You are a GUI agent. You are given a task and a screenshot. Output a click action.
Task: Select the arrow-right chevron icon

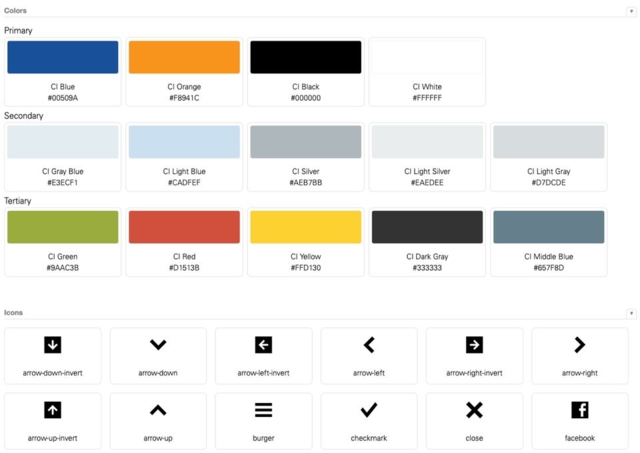[x=580, y=345]
